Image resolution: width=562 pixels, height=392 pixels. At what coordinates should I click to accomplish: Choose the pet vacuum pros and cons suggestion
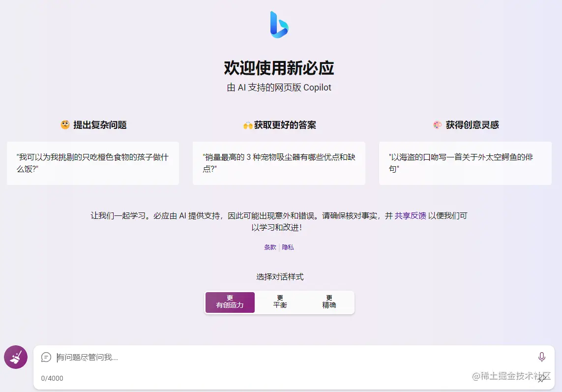[x=279, y=163]
